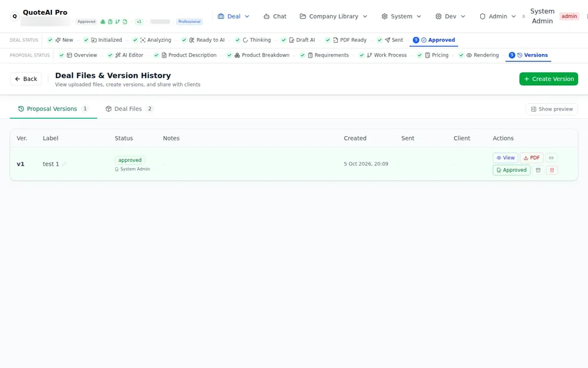Image resolution: width=588 pixels, height=368 pixels.
Task: Switch to the Proposal Versions tab
Action: click(x=53, y=109)
